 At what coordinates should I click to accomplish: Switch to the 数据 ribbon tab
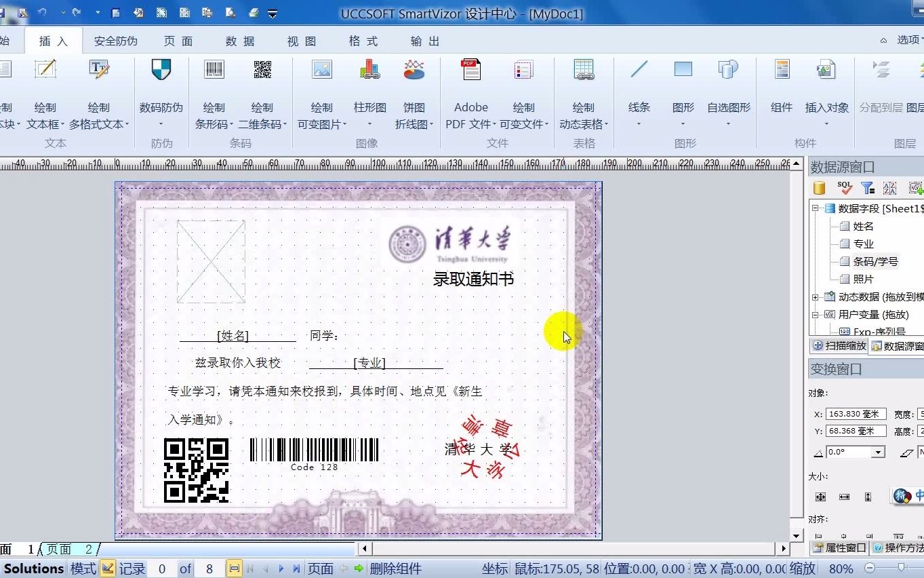(240, 41)
